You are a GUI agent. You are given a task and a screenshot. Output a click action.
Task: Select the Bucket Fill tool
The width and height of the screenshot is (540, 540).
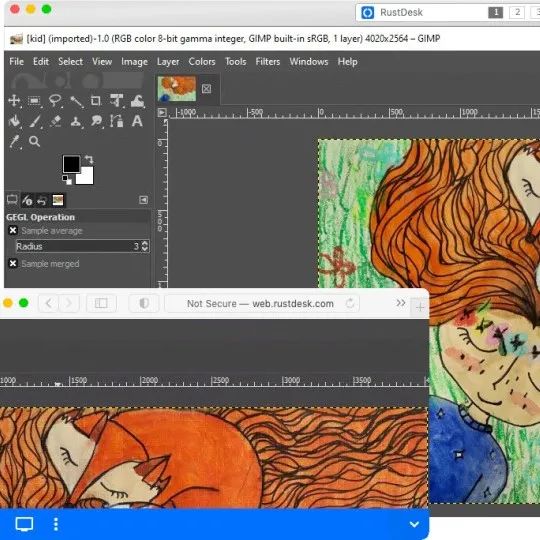[x=14, y=121]
